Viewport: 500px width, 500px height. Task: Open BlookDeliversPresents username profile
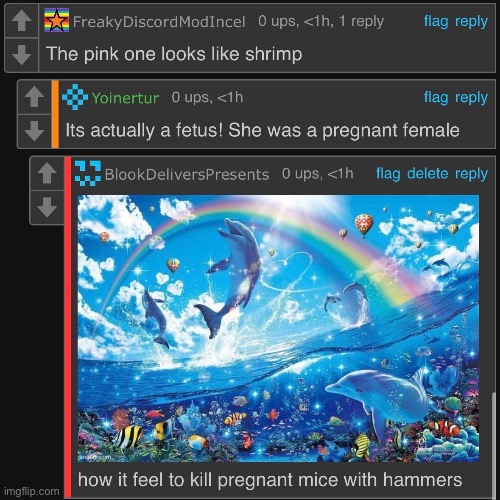click(187, 174)
